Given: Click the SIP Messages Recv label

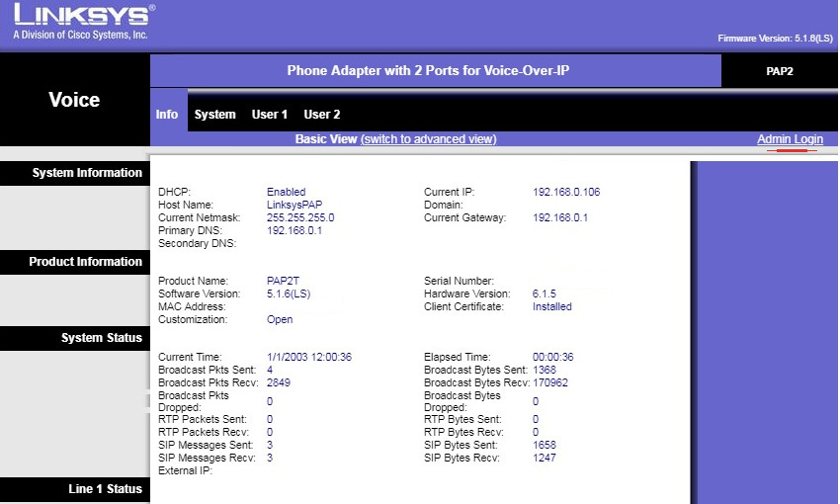Looking at the screenshot, I should click(207, 458).
